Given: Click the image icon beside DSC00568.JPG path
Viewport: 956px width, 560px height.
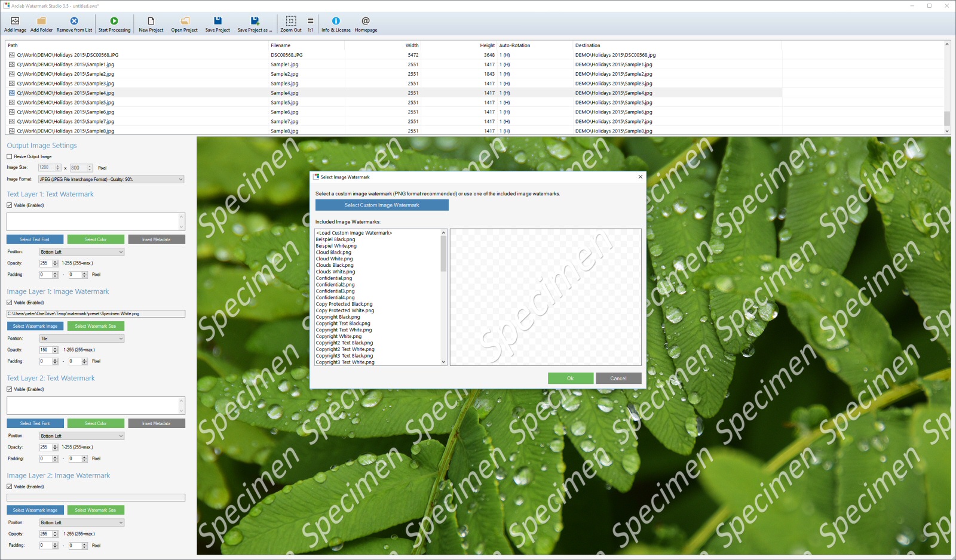Looking at the screenshot, I should tap(11, 55).
